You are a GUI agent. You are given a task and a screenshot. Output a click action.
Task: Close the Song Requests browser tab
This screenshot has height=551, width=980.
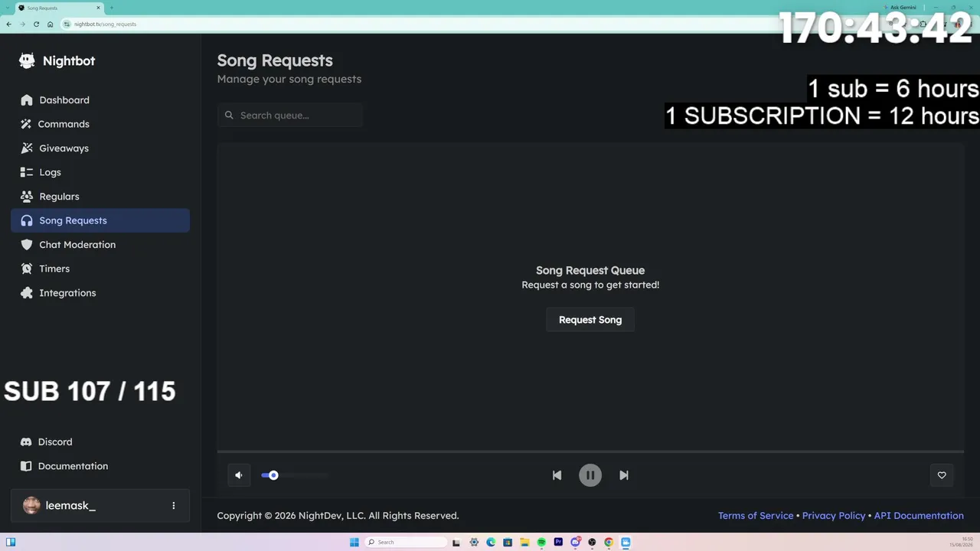(99, 8)
